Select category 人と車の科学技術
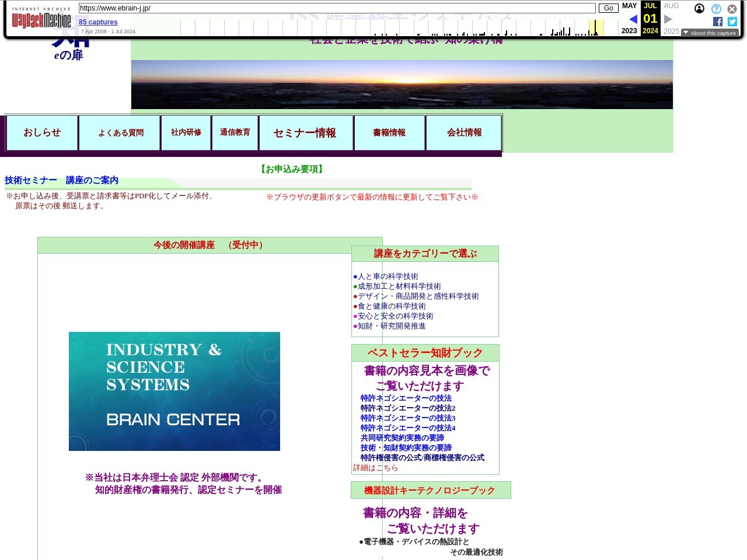The width and height of the screenshot is (747, 560). (388, 276)
